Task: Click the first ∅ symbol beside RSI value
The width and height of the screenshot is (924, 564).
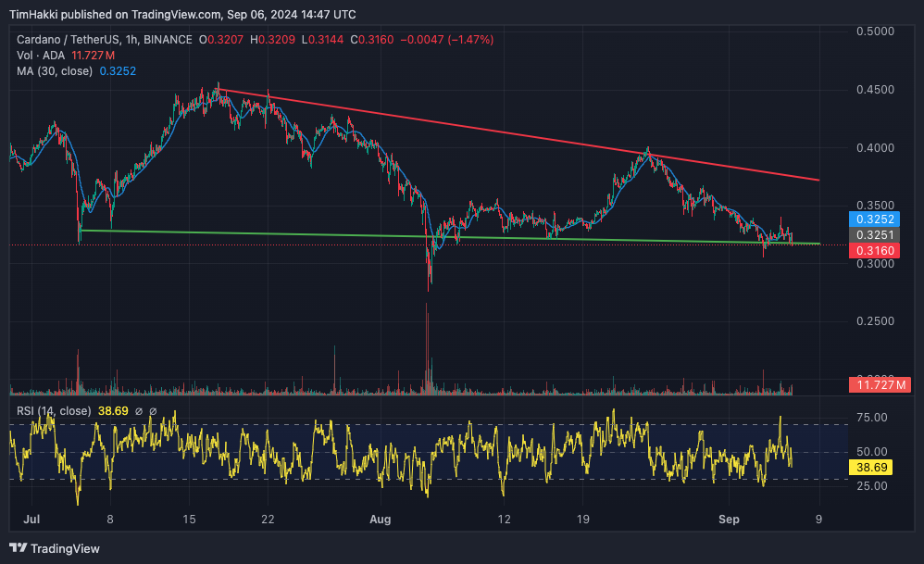Action: click(x=139, y=411)
